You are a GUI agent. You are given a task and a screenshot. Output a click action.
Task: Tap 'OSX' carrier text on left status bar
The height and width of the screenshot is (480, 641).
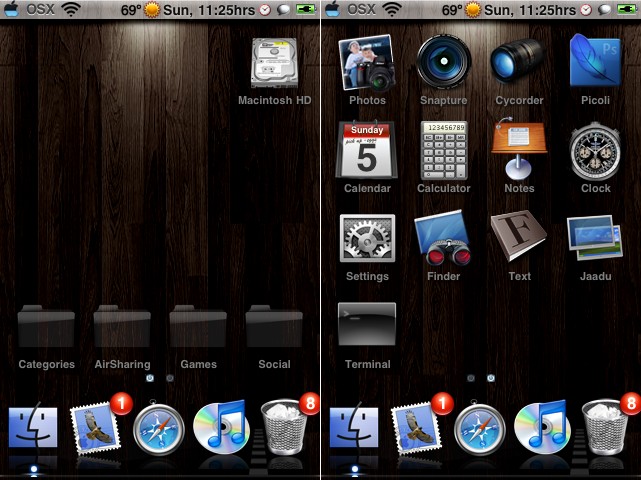(x=40, y=9)
